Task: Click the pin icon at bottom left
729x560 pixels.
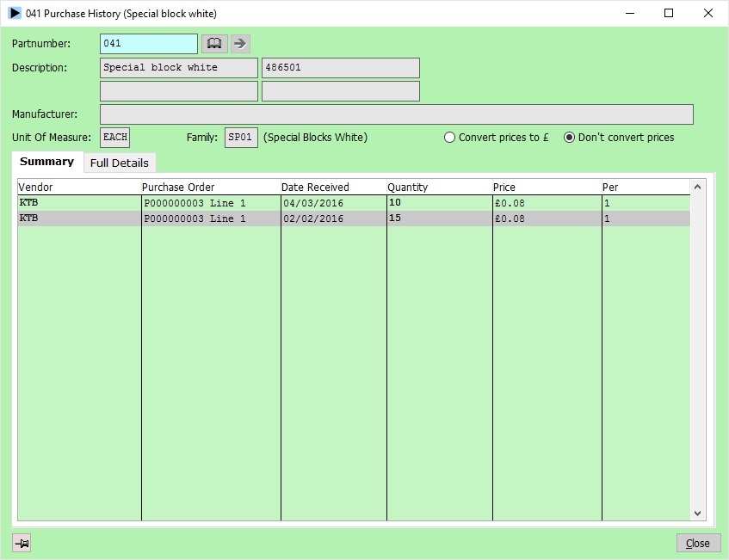Action: pos(22,543)
